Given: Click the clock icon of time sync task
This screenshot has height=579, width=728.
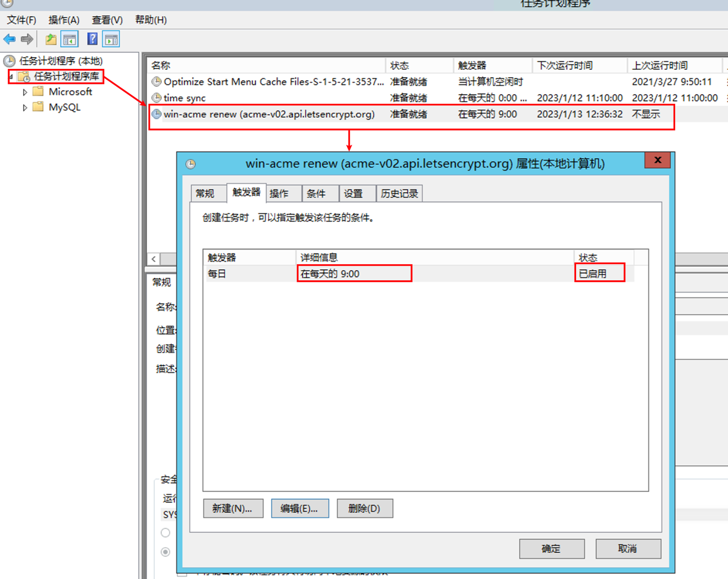Looking at the screenshot, I should pos(156,98).
